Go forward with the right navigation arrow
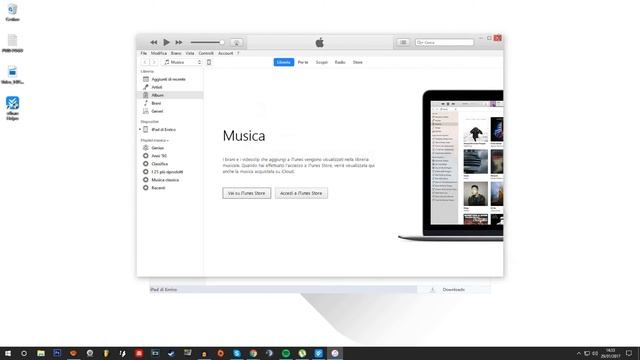 tap(154, 62)
